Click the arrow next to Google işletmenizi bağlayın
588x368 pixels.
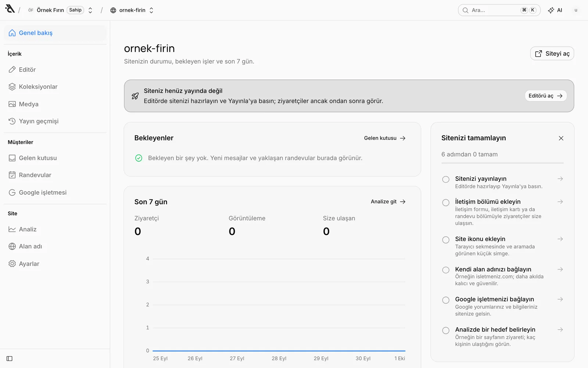coord(560,299)
